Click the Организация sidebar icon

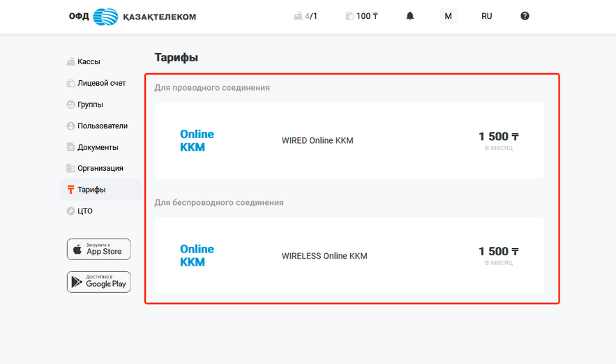(70, 168)
